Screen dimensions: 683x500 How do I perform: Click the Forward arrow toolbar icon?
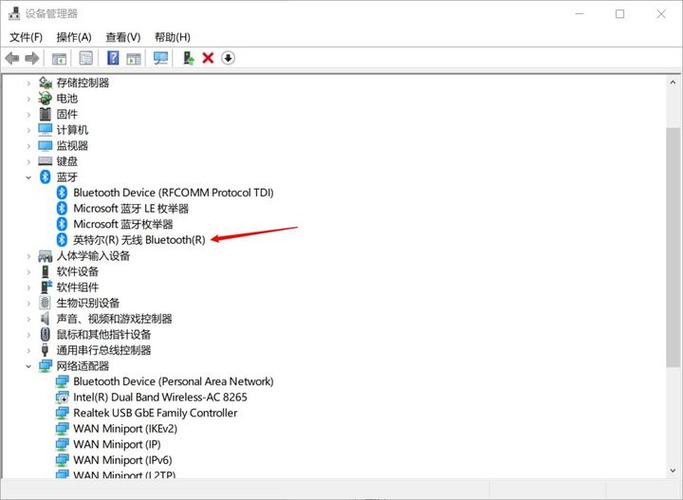click(32, 58)
